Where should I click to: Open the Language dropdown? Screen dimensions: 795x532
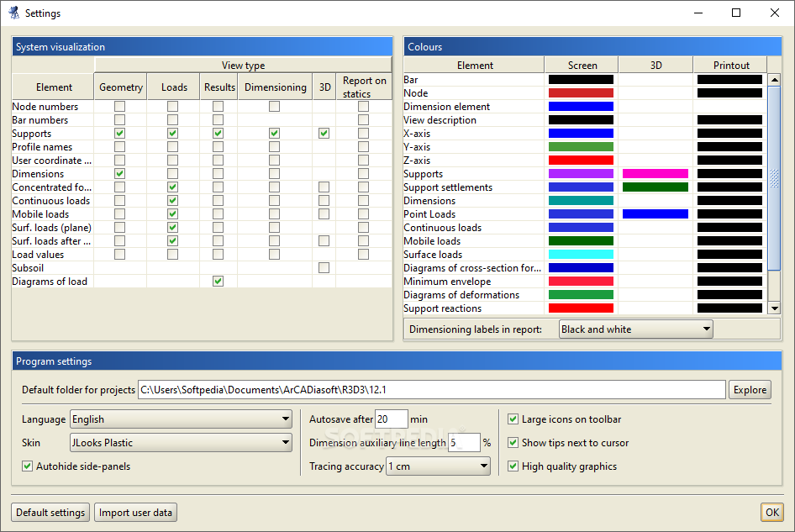coord(181,419)
